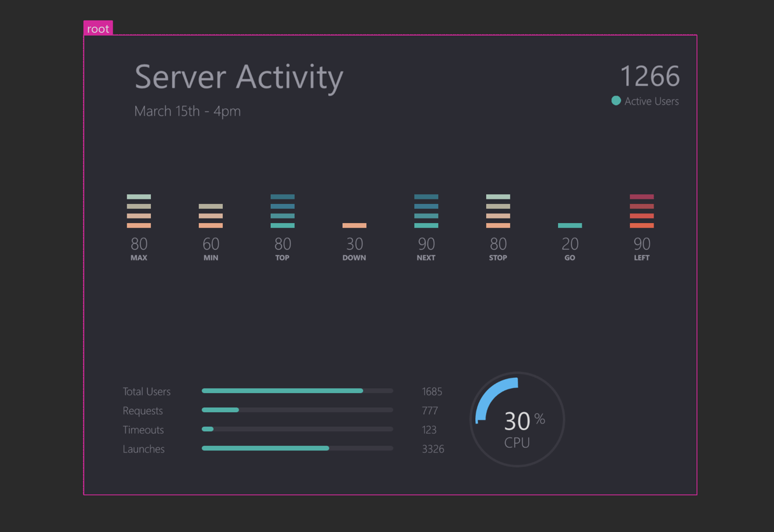Click the teal Active Users indicator dot
The height and width of the screenshot is (532, 774).
(616, 101)
